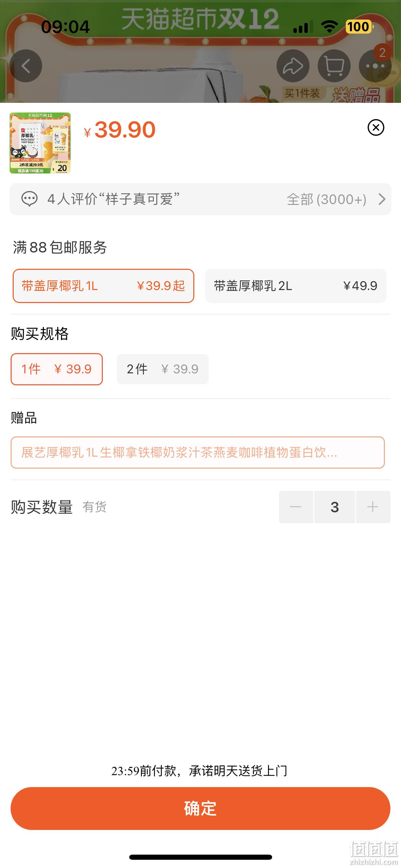The image size is (401, 868).
Task: Tap the notification badge showing 2
Action: click(x=382, y=52)
